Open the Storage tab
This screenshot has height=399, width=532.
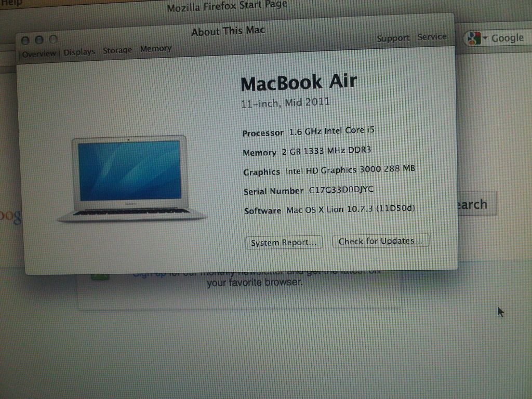117,50
